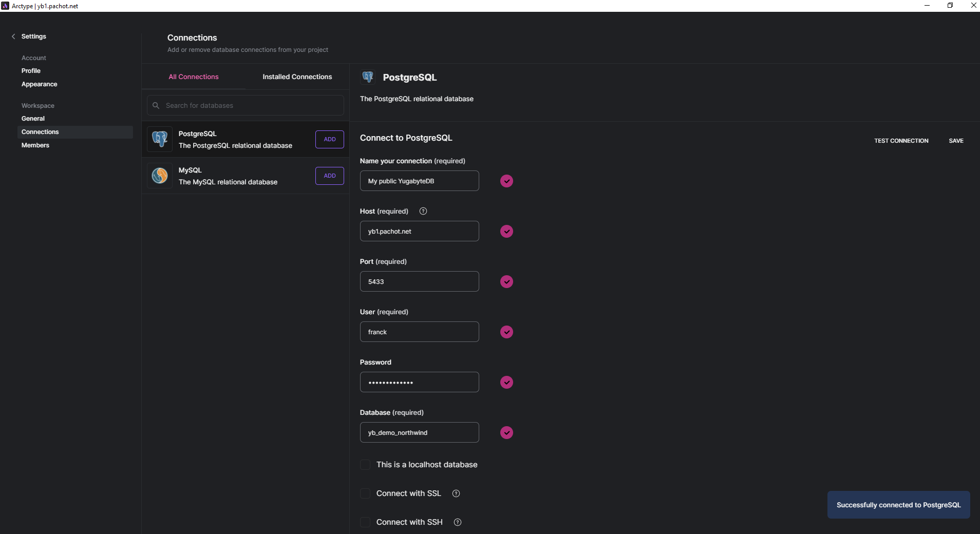Viewport: 980px width, 534px height.
Task: Click the PostgreSQL elephant icon in connection list
Action: point(160,139)
